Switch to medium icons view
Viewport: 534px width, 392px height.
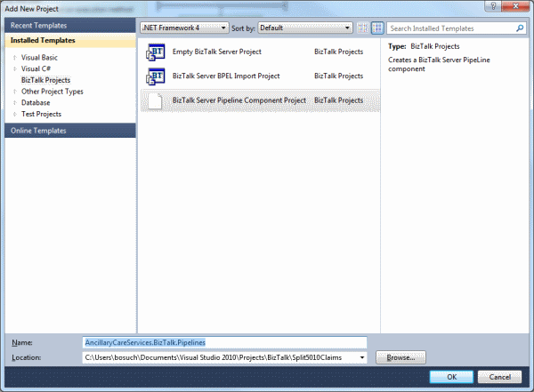click(376, 28)
